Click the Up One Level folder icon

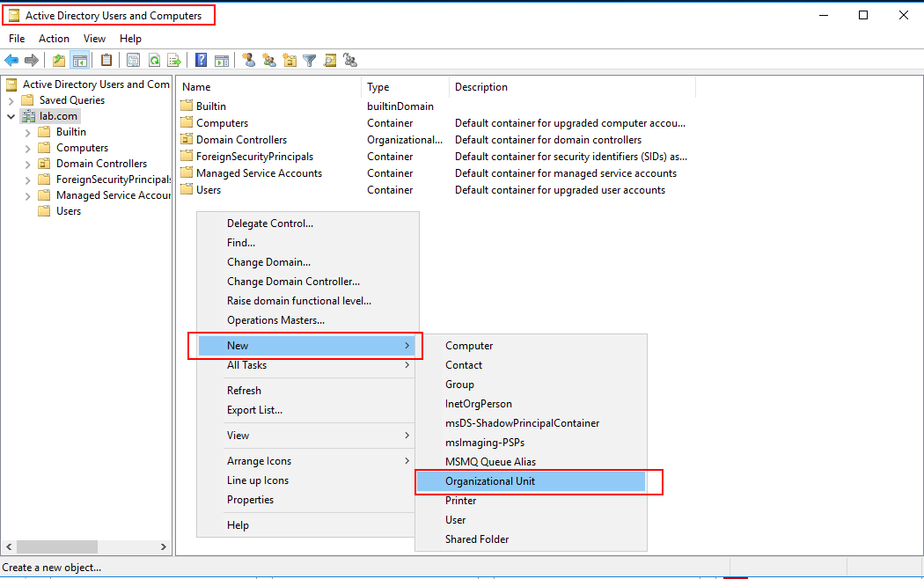click(58, 60)
